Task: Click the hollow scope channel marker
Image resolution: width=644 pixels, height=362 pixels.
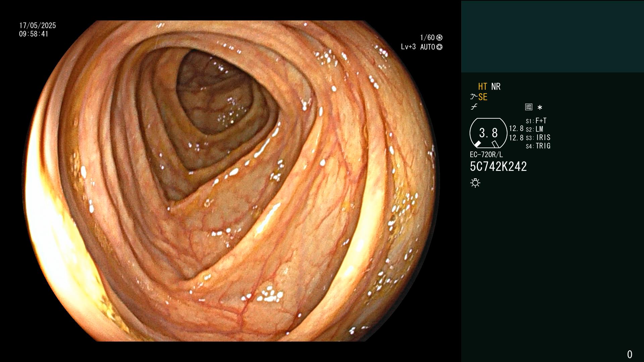Action: coord(495,144)
